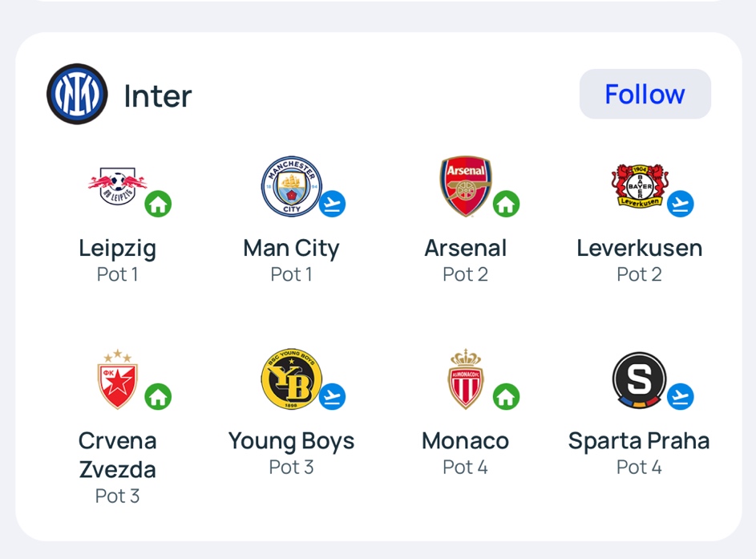Image resolution: width=756 pixels, height=559 pixels.
Task: Open the Inter team name link
Action: [158, 96]
